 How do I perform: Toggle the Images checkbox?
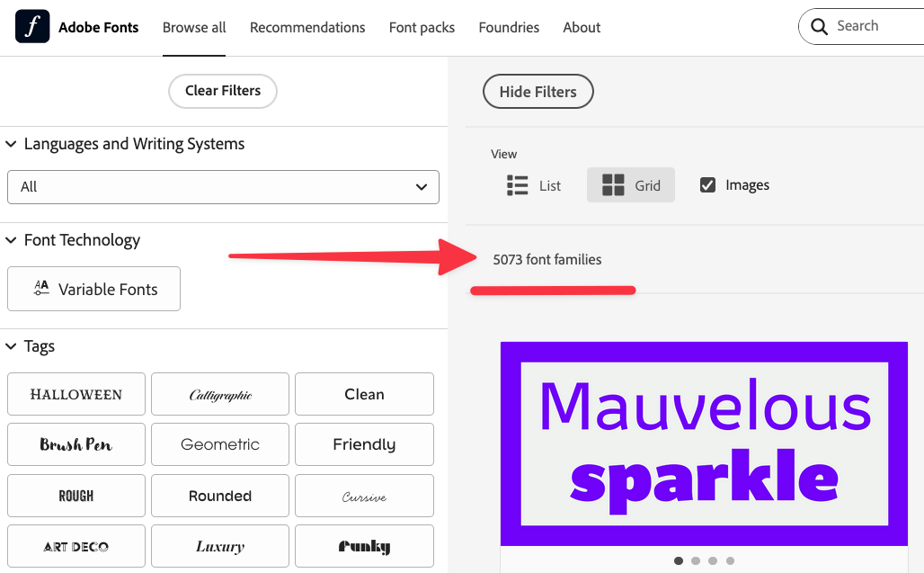pyautogui.click(x=706, y=184)
